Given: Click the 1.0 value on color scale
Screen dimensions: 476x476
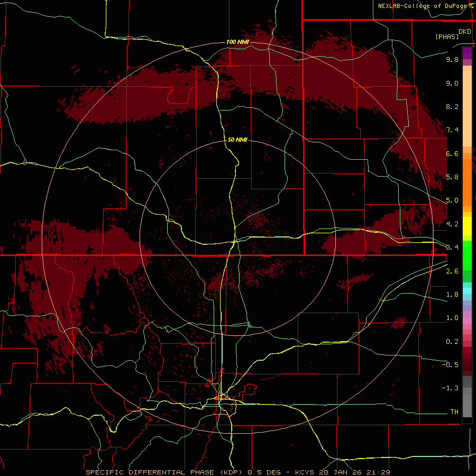Looking at the screenshot, I should point(452,318).
